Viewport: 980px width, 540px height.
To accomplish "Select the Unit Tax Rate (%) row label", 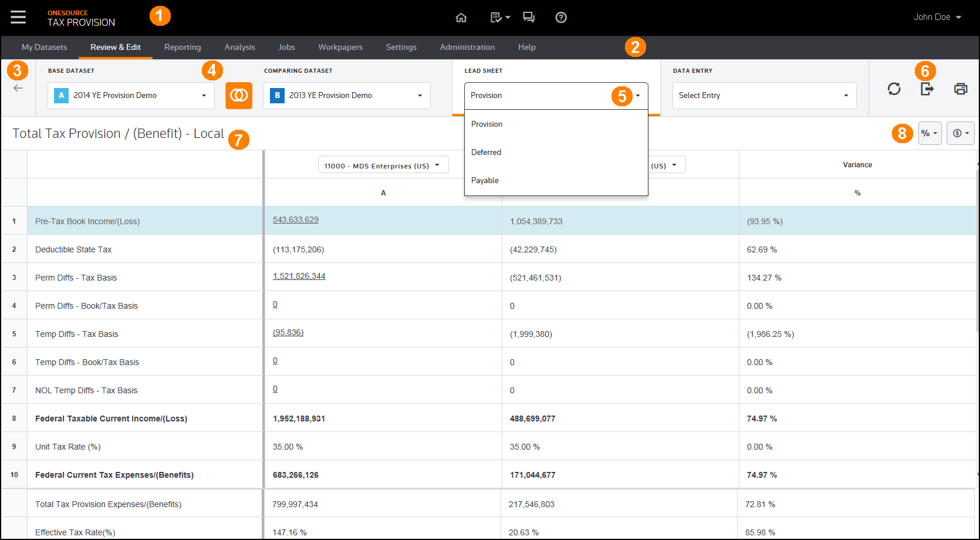I will point(68,447).
